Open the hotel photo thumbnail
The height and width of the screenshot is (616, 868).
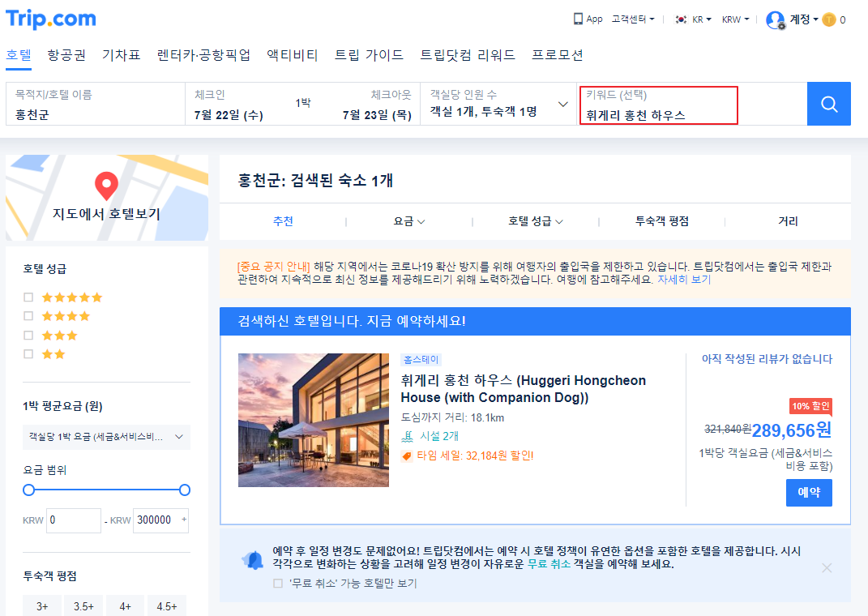point(314,420)
